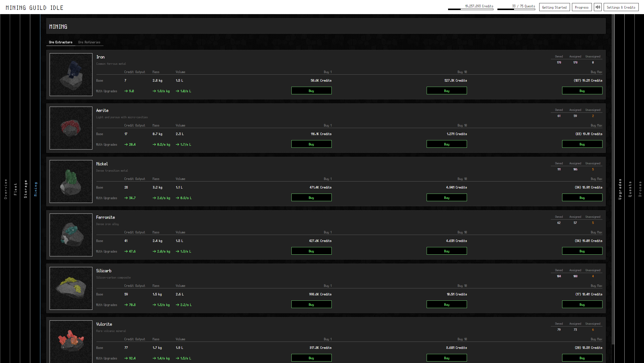Buy 1 Aerite extractor
The image size is (644, 363).
[311, 144]
